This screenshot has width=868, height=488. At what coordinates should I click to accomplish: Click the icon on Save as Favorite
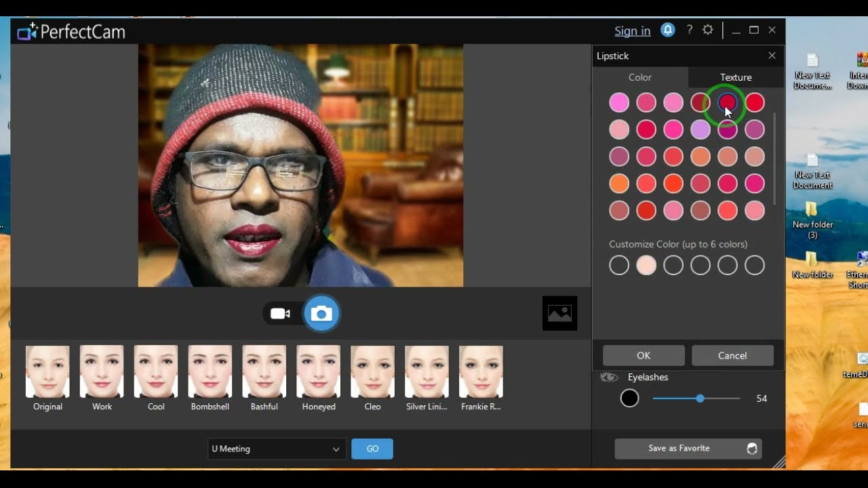click(x=751, y=449)
